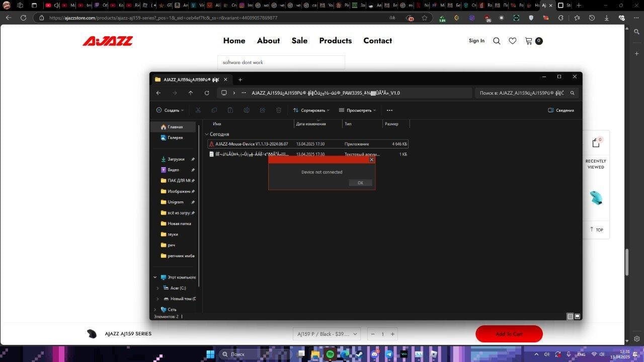The height and width of the screenshot is (362, 644).
Task: Toggle the Сведения details pane
Action: click(x=561, y=110)
